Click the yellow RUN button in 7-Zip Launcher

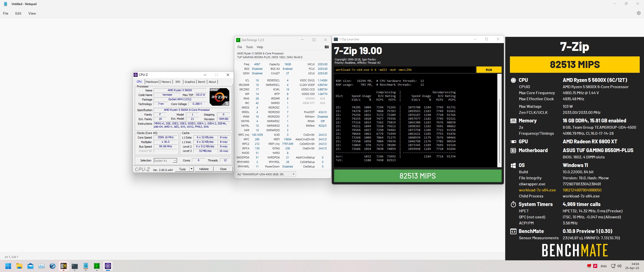489,70
